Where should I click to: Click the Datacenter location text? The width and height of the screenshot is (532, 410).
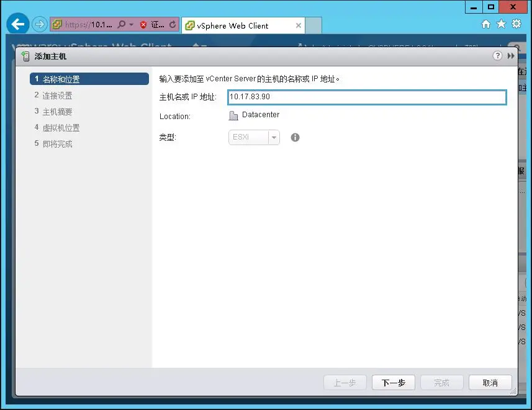[261, 115]
